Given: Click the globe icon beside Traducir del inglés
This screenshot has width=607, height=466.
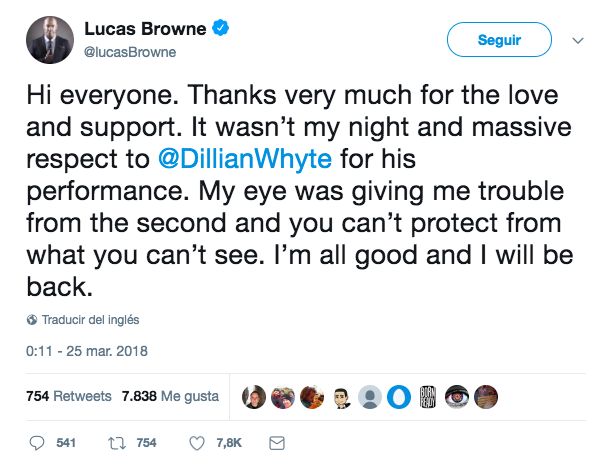Looking at the screenshot, I should pos(31,320).
